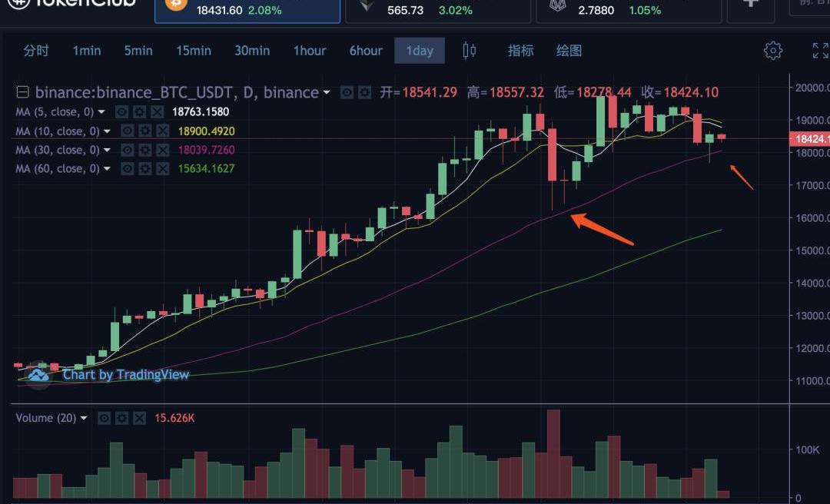Click the Bitcoin ticker icon
The width and height of the screenshot is (830, 504).
pos(176,5)
